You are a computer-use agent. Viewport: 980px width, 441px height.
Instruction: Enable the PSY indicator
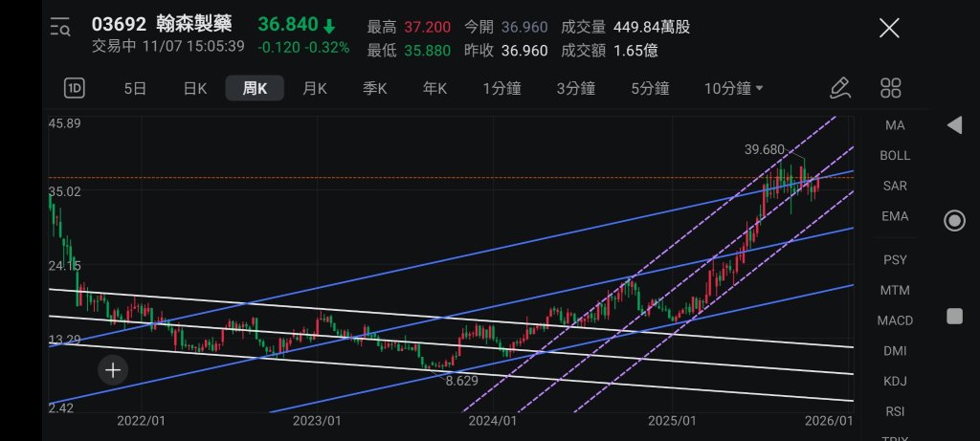[895, 260]
